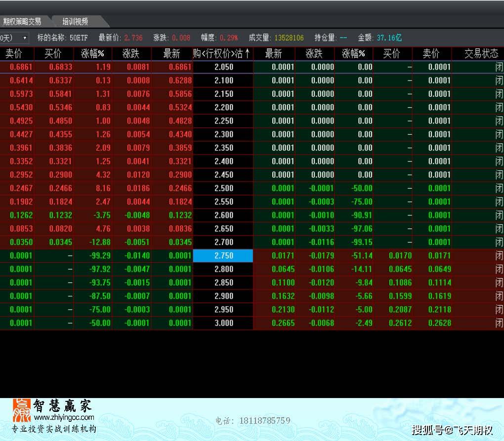Click call ask price 0.6414
This screenshot has width=504, height=441.
tap(21, 80)
